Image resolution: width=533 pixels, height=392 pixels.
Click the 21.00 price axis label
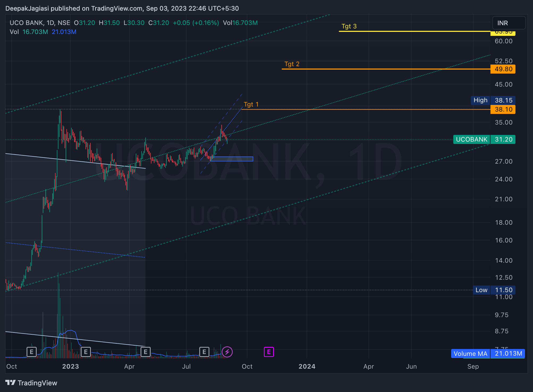pos(504,199)
